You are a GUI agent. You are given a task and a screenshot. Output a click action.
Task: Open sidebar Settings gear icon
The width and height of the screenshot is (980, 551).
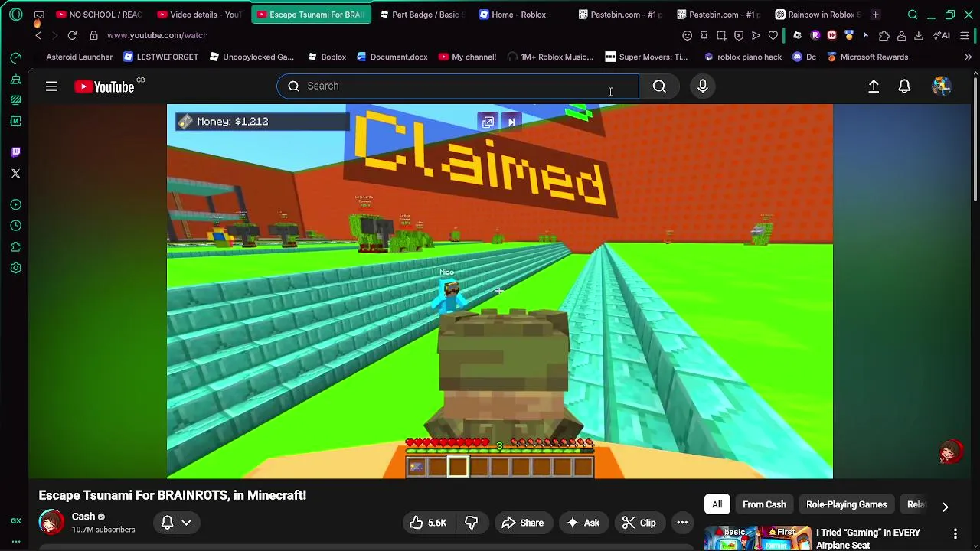15,269
